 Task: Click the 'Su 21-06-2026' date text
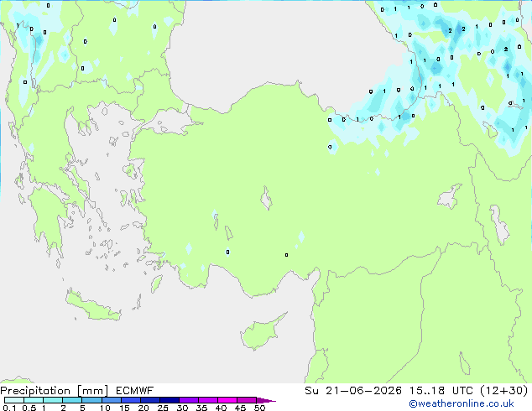(353, 391)
